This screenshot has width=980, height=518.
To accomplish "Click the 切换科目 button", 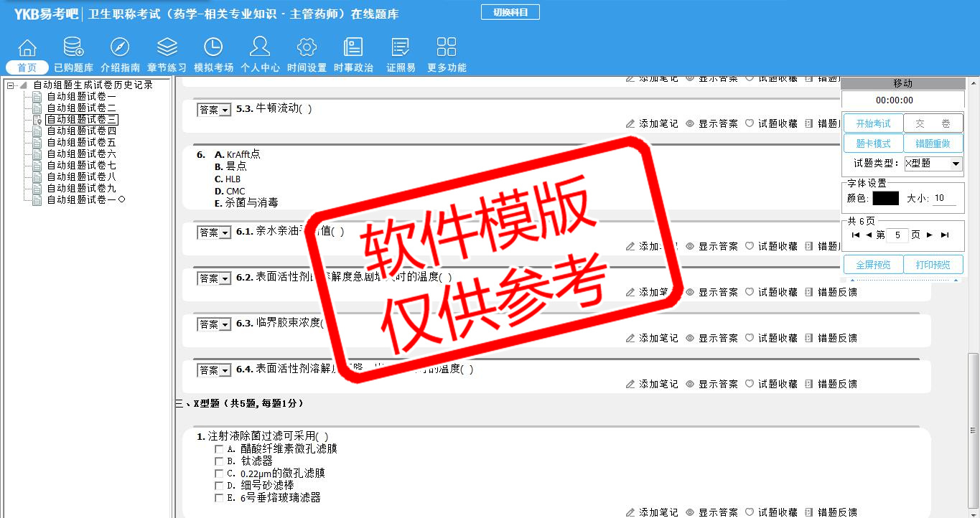I will [510, 12].
